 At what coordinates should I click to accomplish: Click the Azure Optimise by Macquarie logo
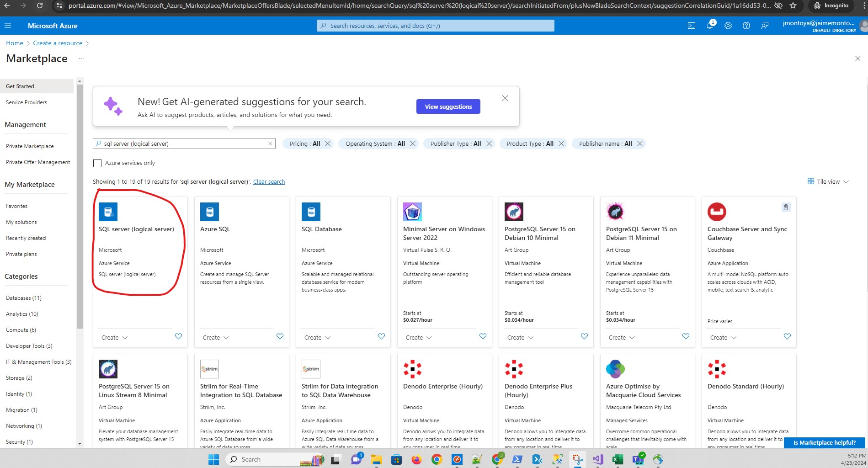pos(615,369)
